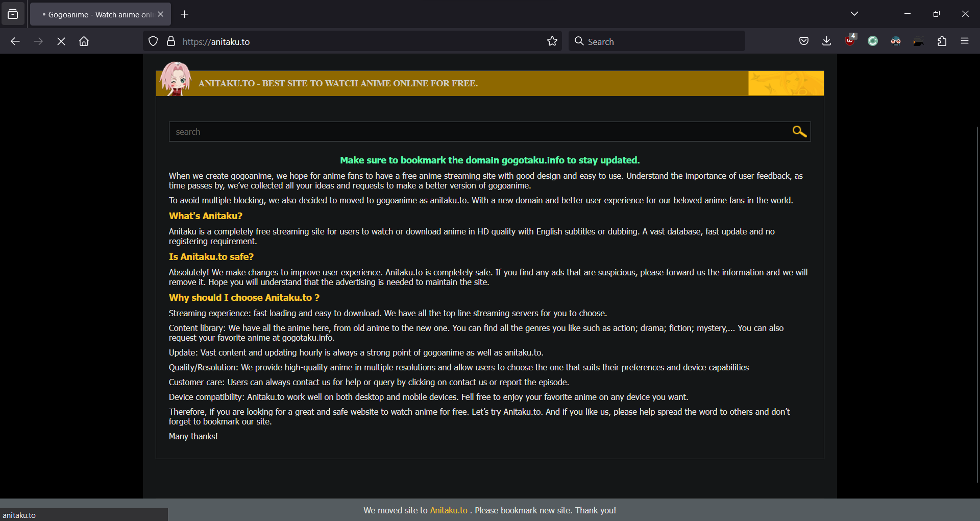Select the Gogoanime tab
The height and width of the screenshot is (521, 980).
97,14
